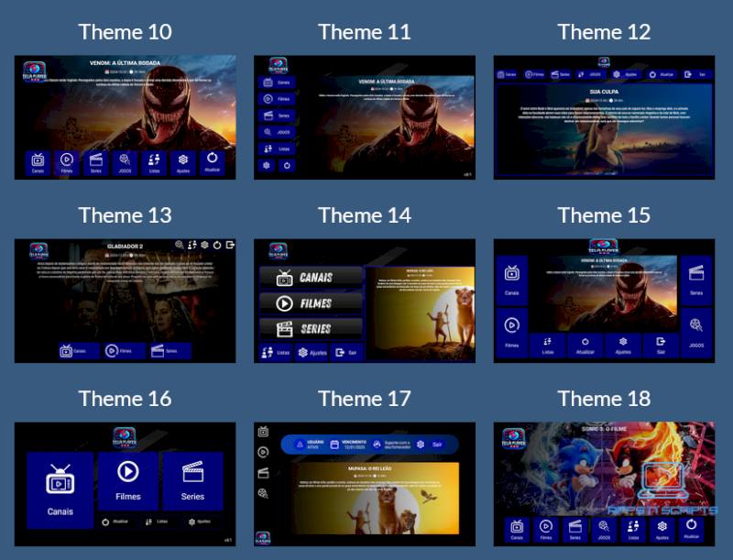Open Filmes tile in Theme 15
Screen dimensions: 733x560
tap(512, 333)
